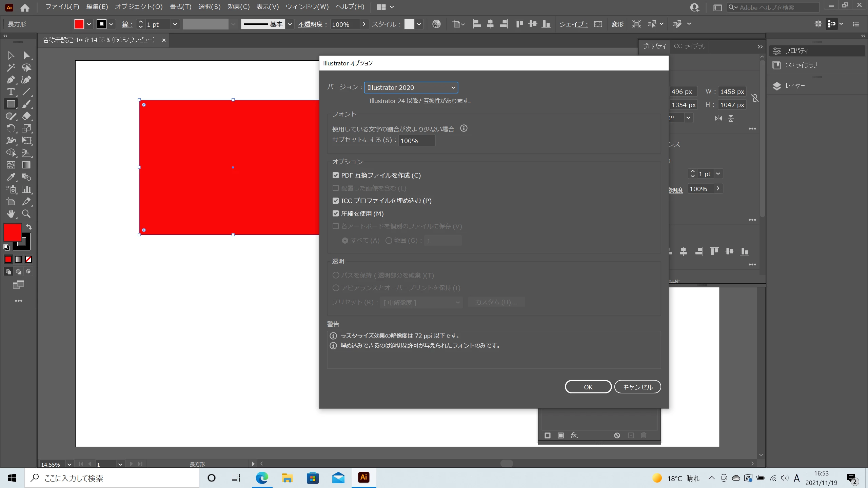Select the Pen tool

click(x=11, y=80)
